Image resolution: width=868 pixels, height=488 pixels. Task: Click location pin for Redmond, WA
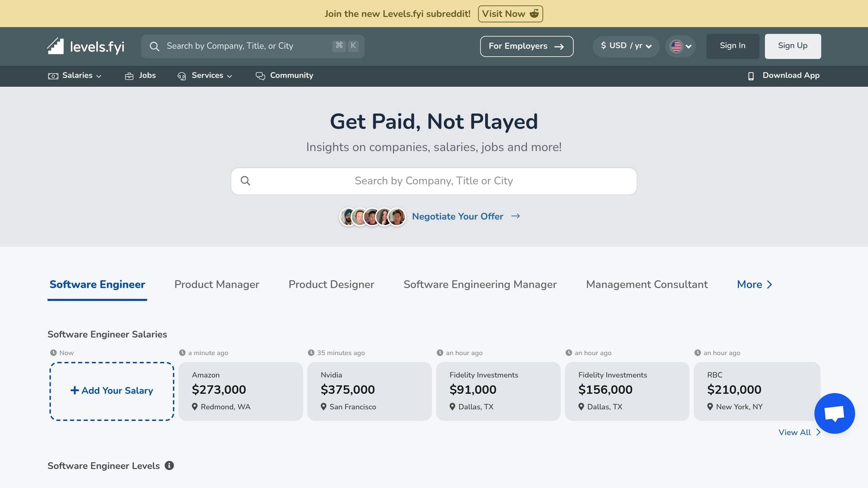(x=195, y=407)
